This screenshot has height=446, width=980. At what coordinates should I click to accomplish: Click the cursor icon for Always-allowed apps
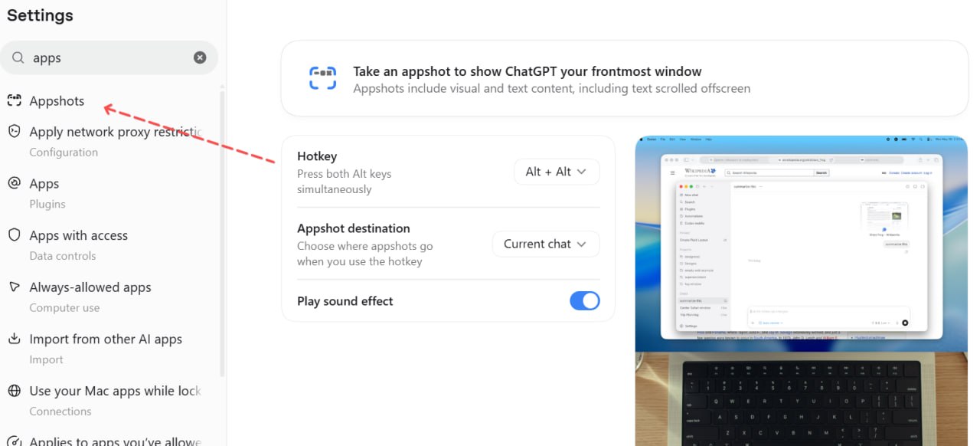click(x=14, y=287)
